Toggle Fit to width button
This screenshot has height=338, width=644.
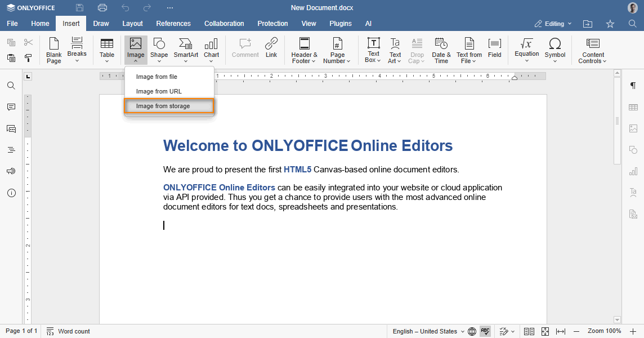pos(561,331)
